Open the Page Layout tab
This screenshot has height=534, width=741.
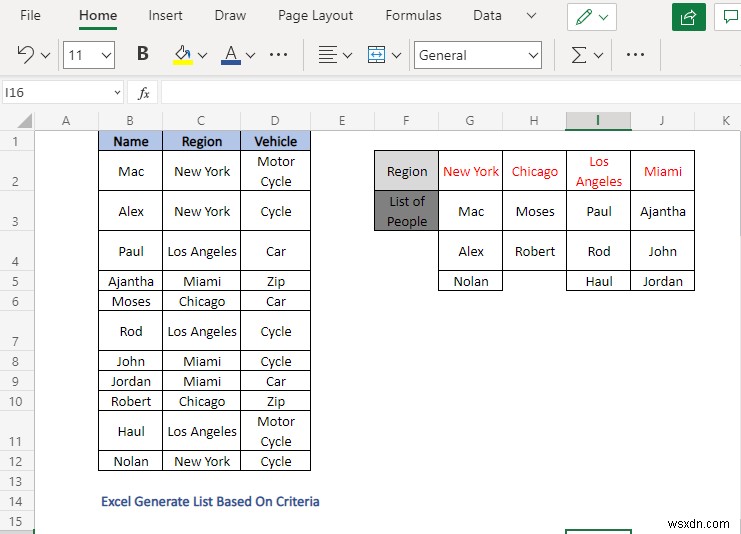point(315,16)
